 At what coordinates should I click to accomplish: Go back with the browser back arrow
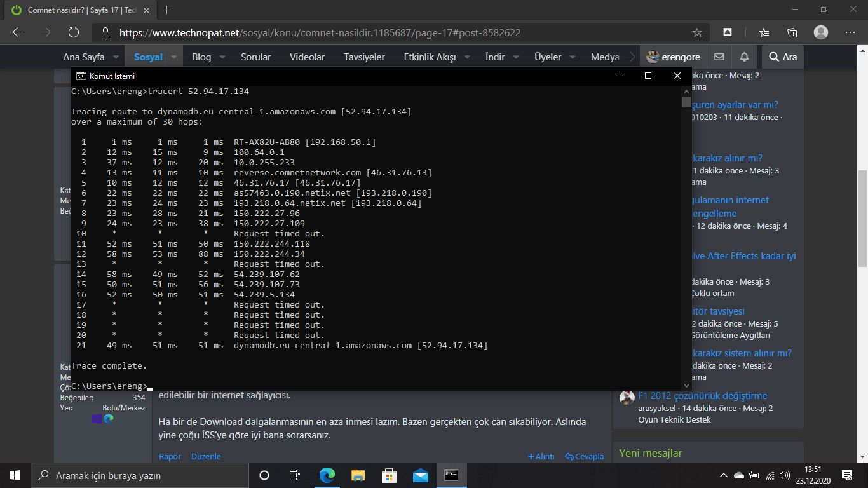(x=18, y=32)
